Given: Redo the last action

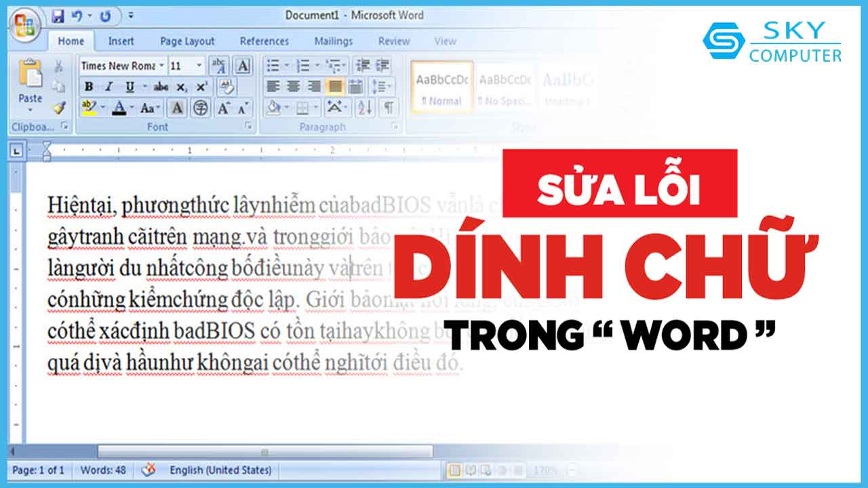Looking at the screenshot, I should 105,16.
